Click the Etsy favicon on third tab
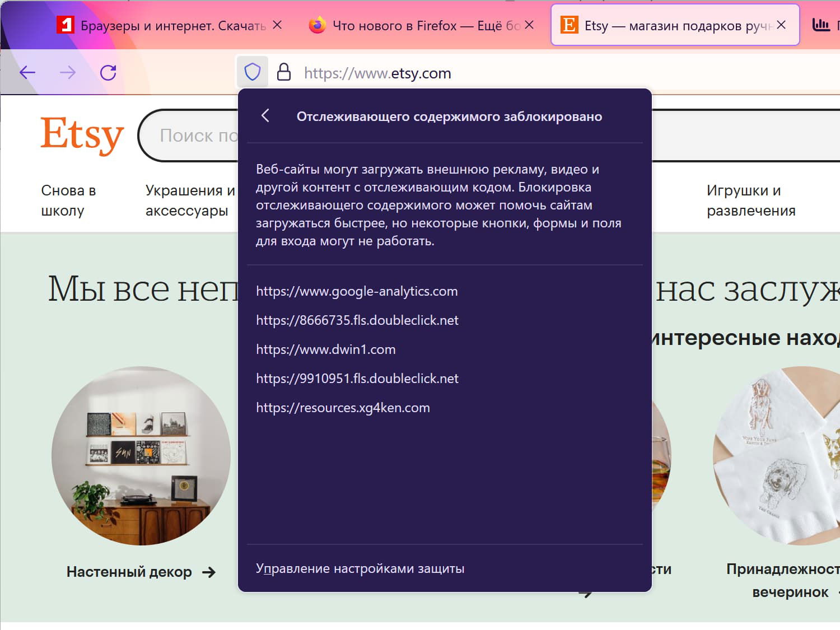 (570, 25)
